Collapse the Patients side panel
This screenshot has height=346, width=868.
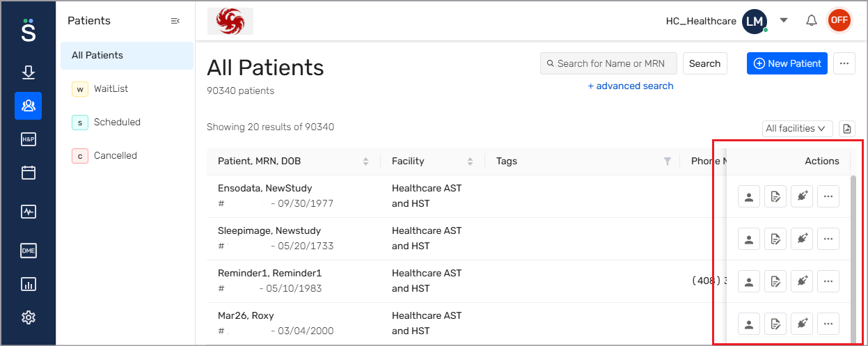point(175,21)
